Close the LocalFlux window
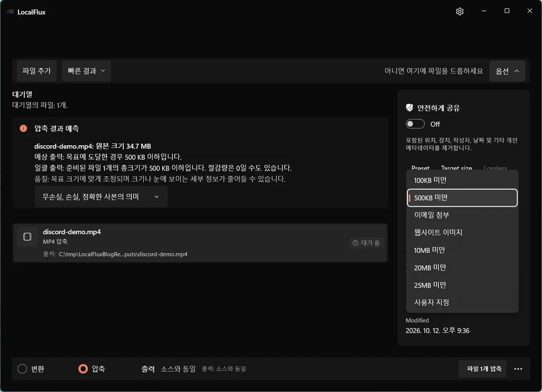This screenshot has height=392, width=542. 530,11
